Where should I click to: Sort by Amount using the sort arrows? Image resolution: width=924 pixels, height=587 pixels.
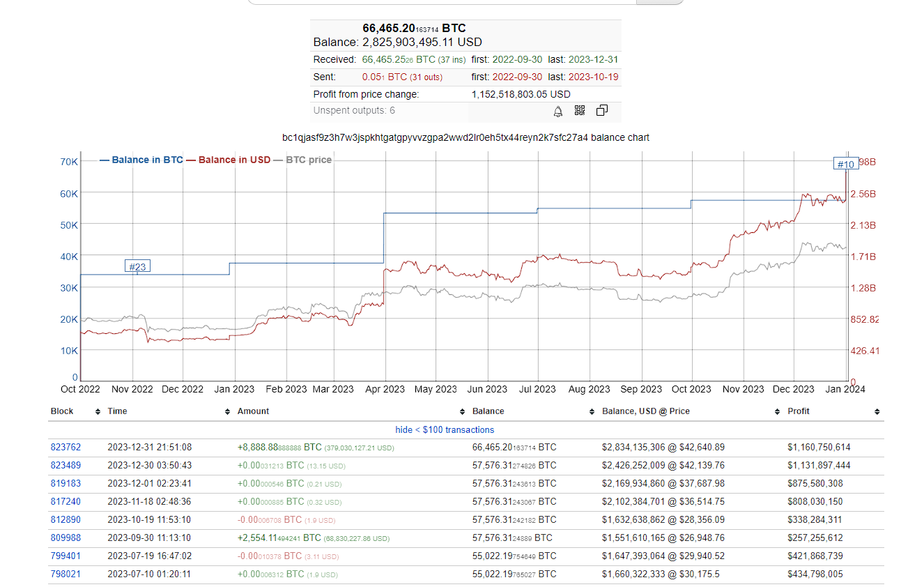pos(463,412)
